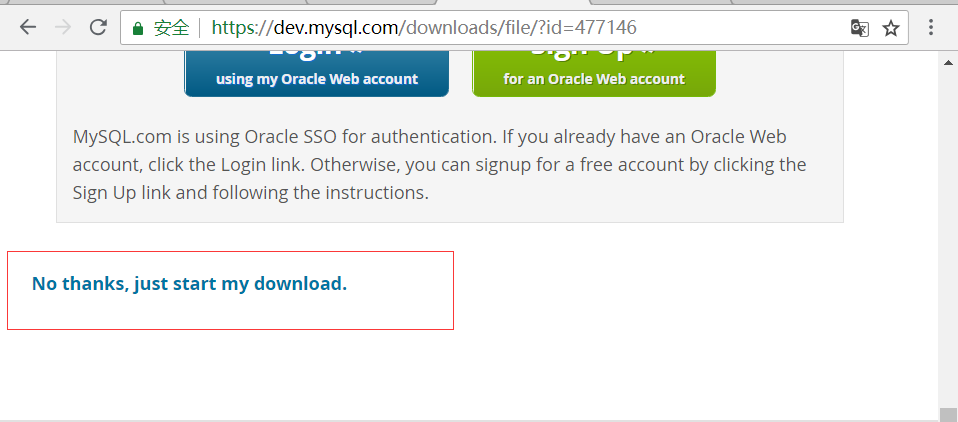Click the 'MySQL.com is using Oracle SSO' paragraph
This screenshot has width=958, height=422.
tap(439, 164)
